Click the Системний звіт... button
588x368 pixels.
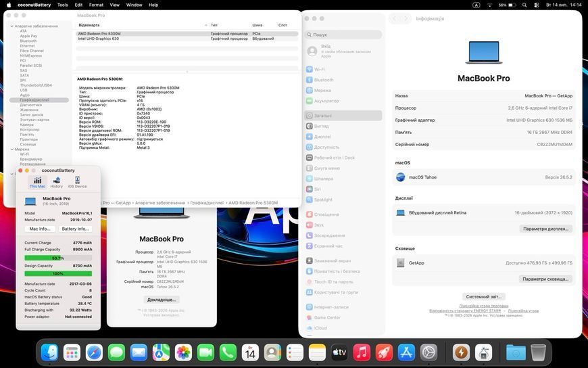484,297
